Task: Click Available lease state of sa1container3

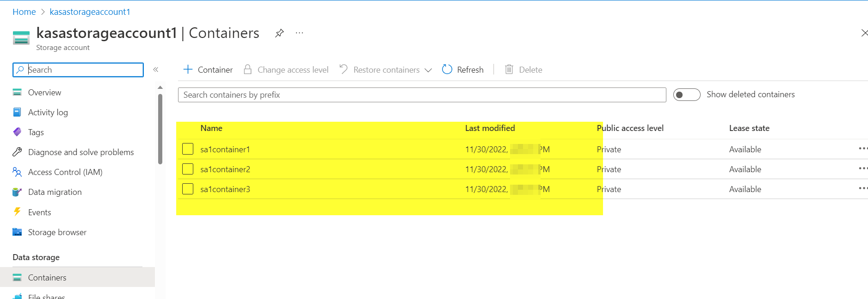Action: tap(745, 189)
